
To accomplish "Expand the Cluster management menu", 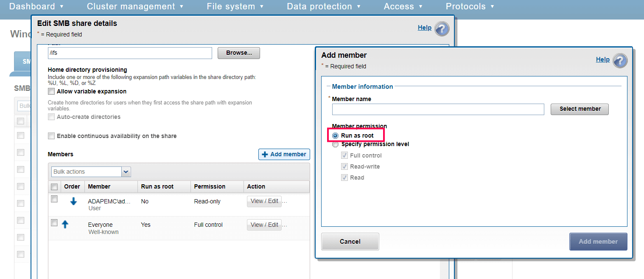I will click(x=135, y=6).
